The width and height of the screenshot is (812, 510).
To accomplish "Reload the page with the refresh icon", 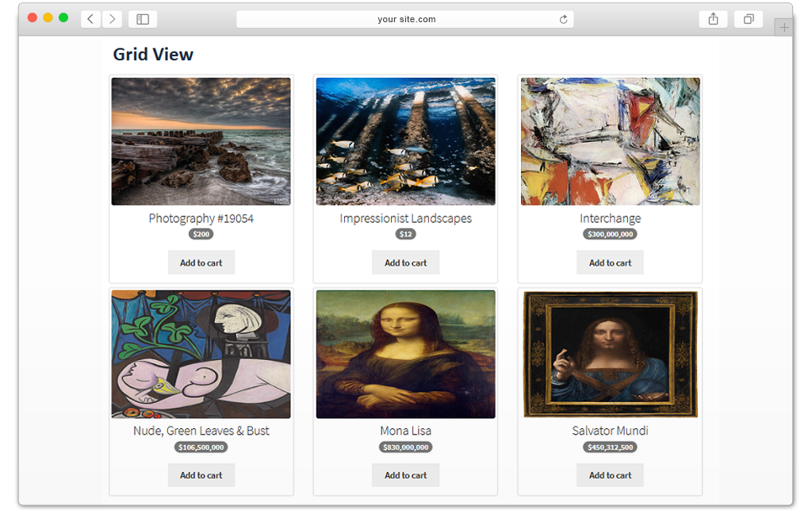I will point(564,19).
